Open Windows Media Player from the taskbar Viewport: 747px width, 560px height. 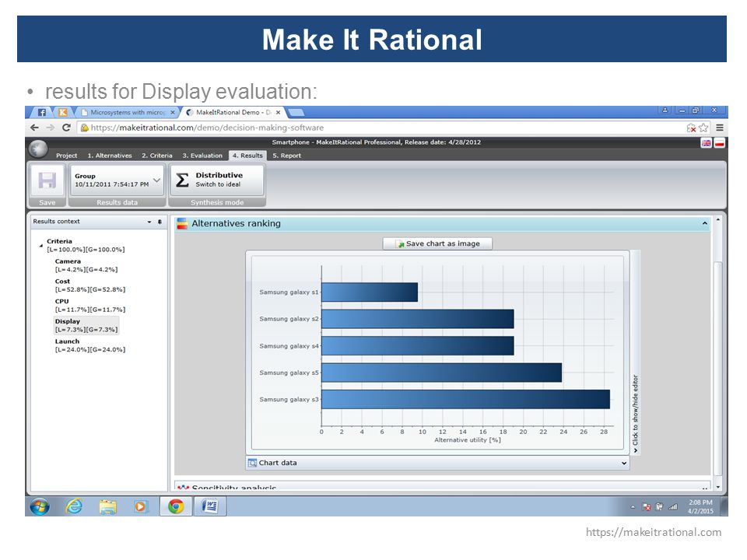tap(141, 506)
